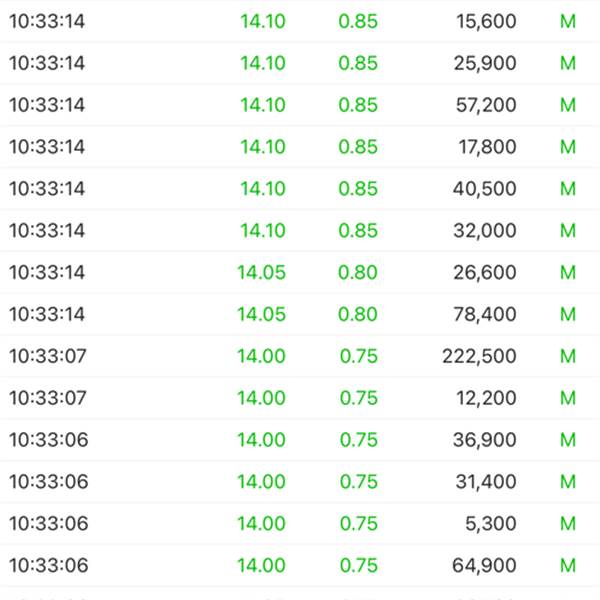Click the M marker beside volume 15,600
This screenshot has width=600, height=600.
pos(568,21)
